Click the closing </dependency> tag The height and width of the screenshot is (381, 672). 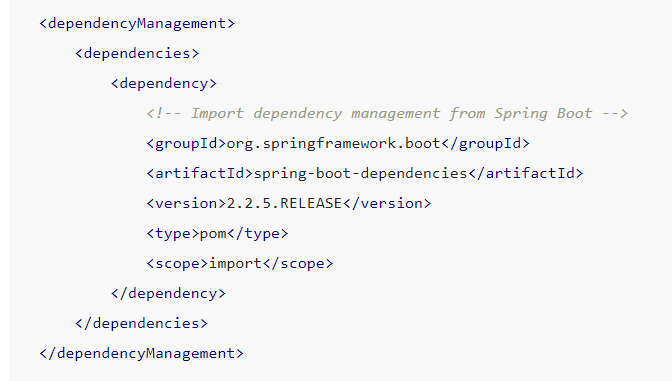[168, 294]
